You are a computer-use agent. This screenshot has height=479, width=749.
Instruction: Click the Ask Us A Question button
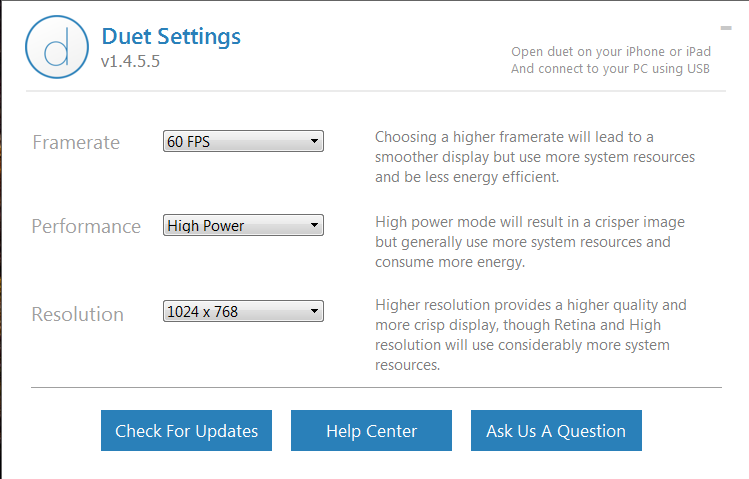pyautogui.click(x=556, y=430)
